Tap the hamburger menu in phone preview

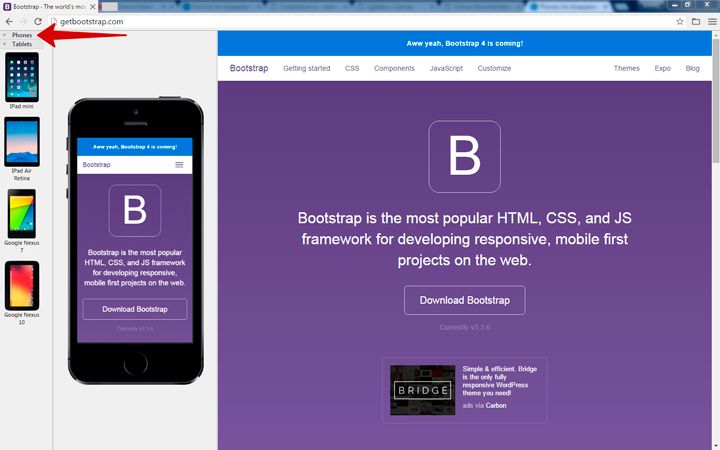click(x=179, y=164)
